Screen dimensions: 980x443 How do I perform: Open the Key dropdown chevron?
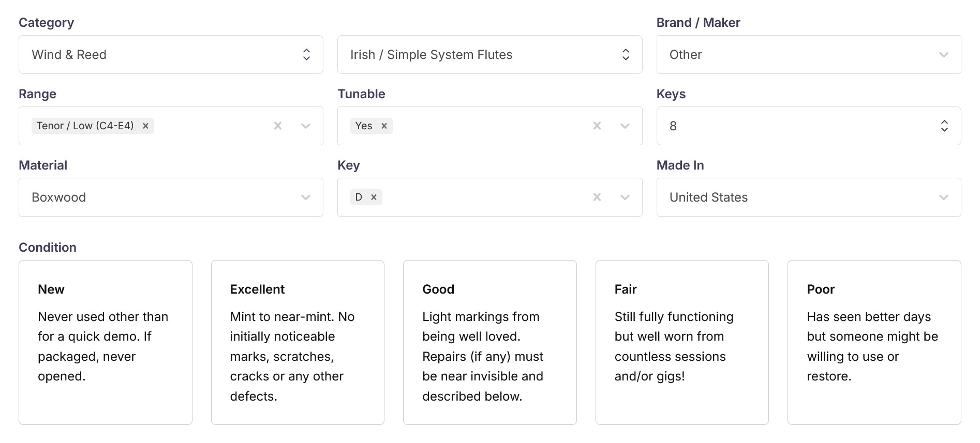pos(625,197)
